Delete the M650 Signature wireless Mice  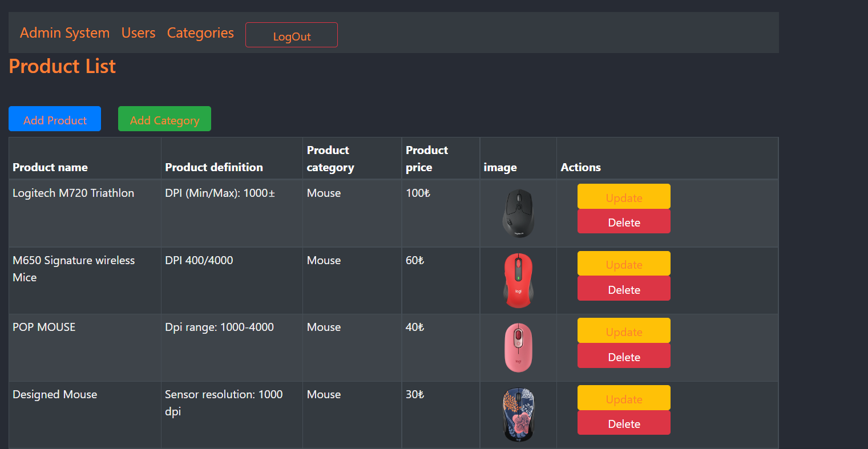pos(624,289)
